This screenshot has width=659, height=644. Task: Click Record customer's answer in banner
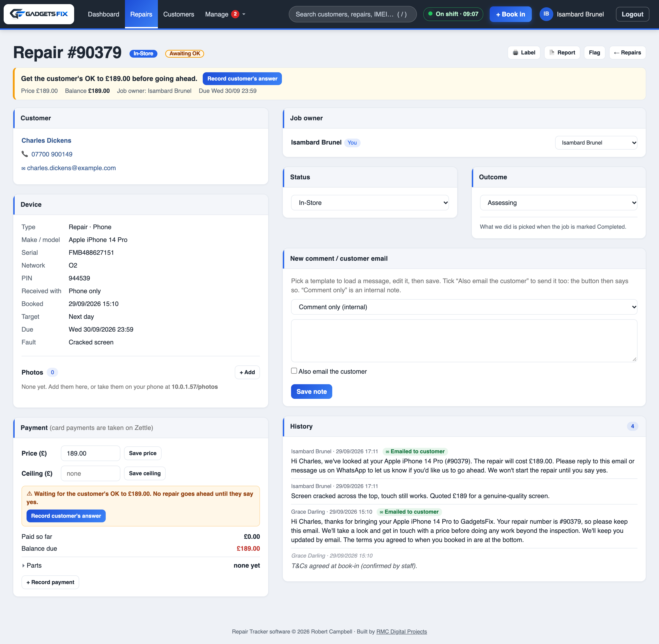pos(242,78)
